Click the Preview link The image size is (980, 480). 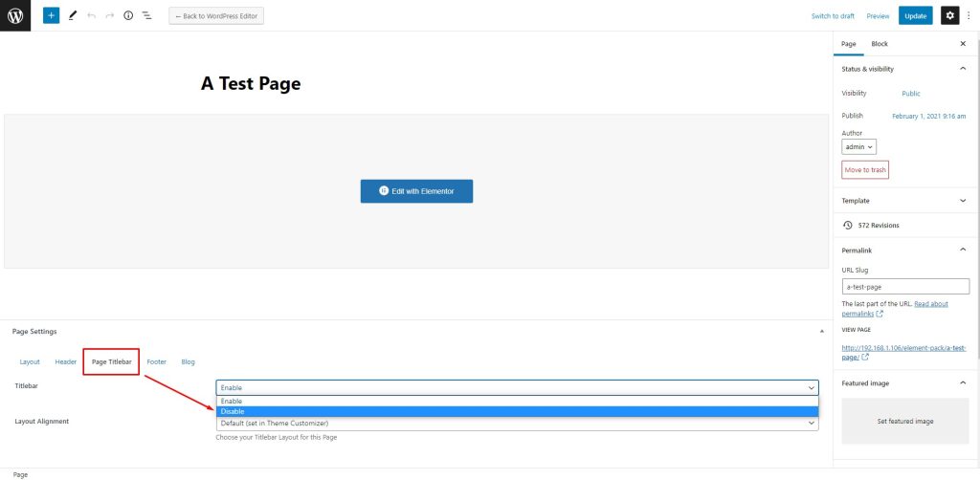pyautogui.click(x=878, y=16)
